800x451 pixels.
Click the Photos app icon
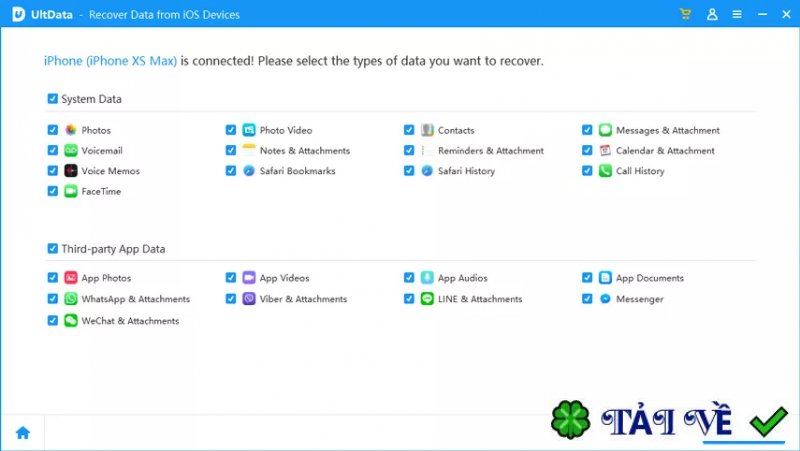click(70, 130)
